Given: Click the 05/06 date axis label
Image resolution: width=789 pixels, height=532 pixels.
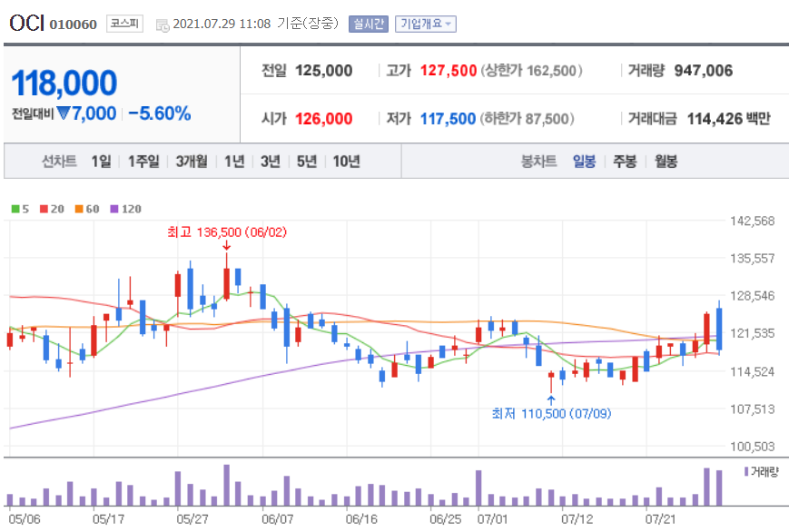Looking at the screenshot, I should [x=25, y=519].
